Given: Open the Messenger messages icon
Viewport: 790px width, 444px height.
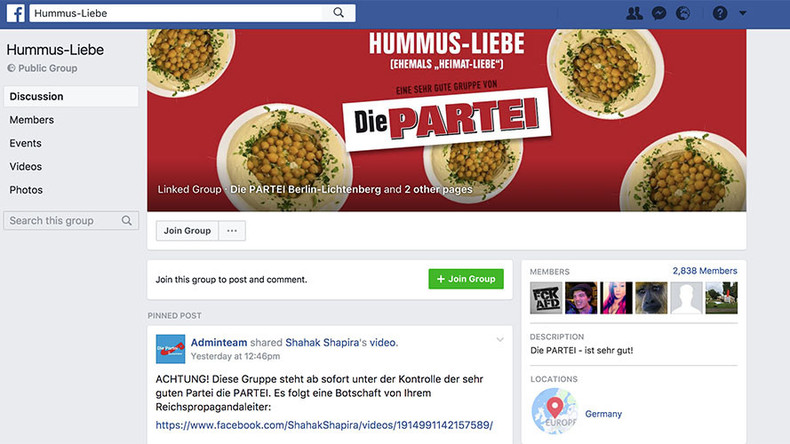Looking at the screenshot, I should (659, 13).
